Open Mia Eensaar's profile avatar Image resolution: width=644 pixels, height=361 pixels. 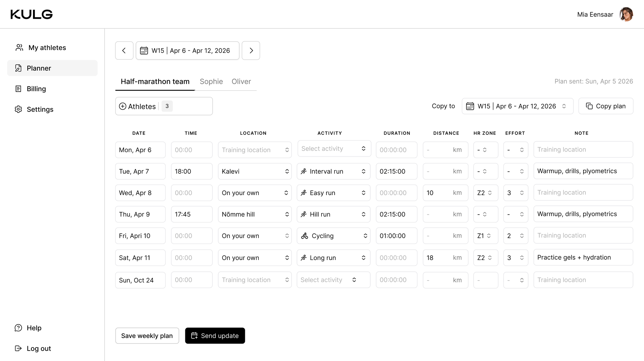click(x=626, y=14)
